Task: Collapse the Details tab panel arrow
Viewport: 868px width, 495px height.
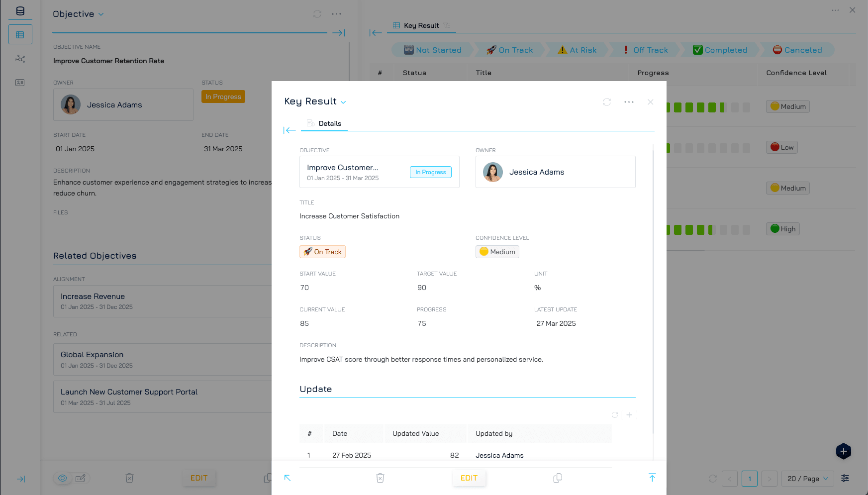Action: pos(289,130)
